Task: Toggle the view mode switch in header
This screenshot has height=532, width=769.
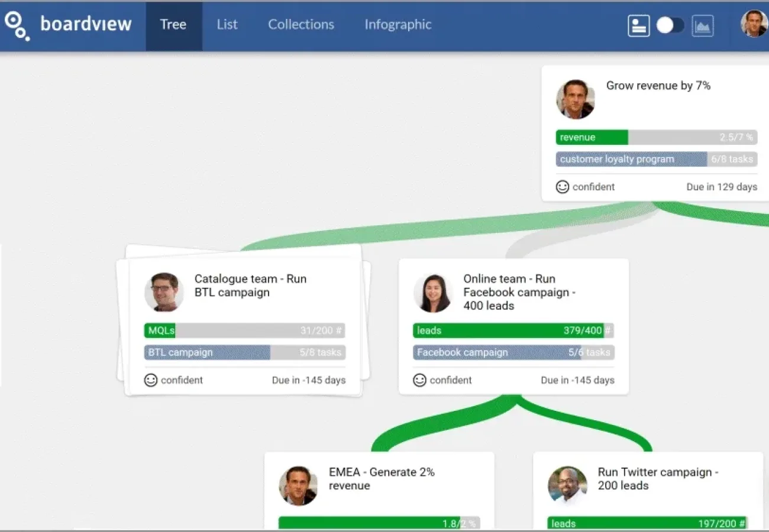Action: tap(670, 25)
